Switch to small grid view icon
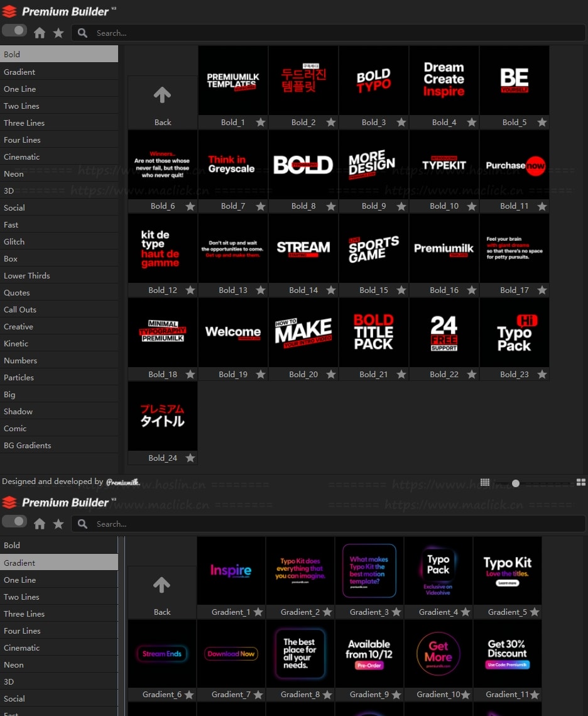This screenshot has height=716, width=588. point(485,482)
